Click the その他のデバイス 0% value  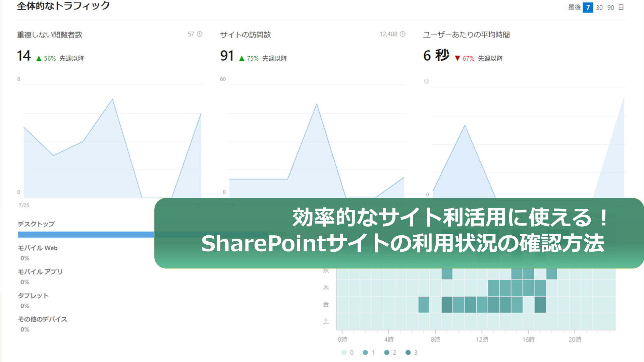coord(25,329)
